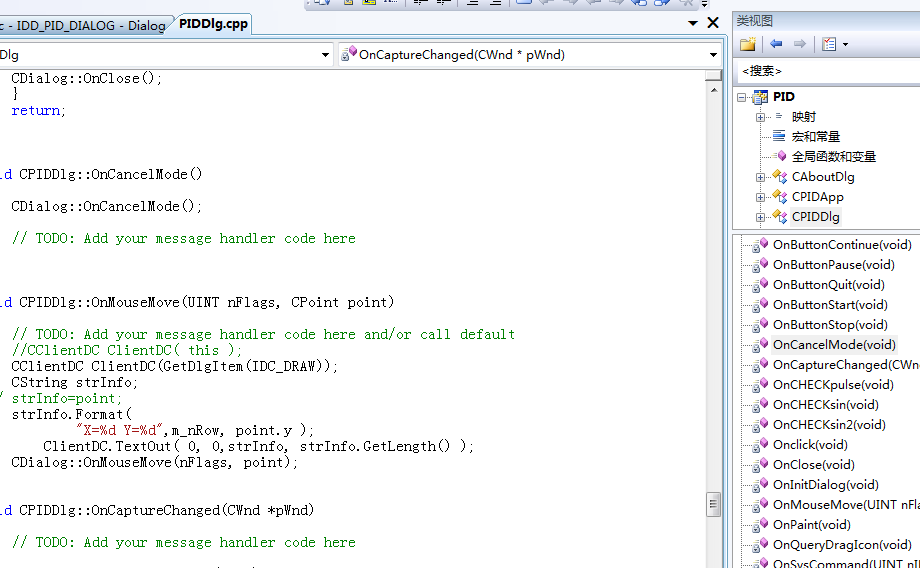The height and width of the screenshot is (568, 920).
Task: Click method icon beside OnCHECKsin2(void)
Action: click(x=760, y=425)
